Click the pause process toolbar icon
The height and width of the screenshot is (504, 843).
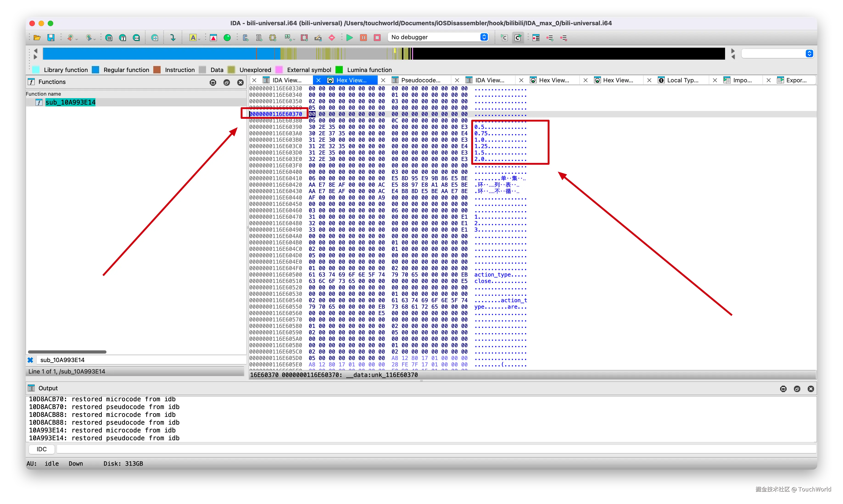click(363, 38)
